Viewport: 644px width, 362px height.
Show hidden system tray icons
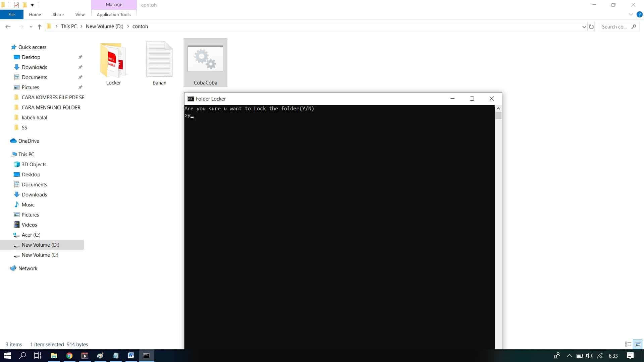point(569,356)
